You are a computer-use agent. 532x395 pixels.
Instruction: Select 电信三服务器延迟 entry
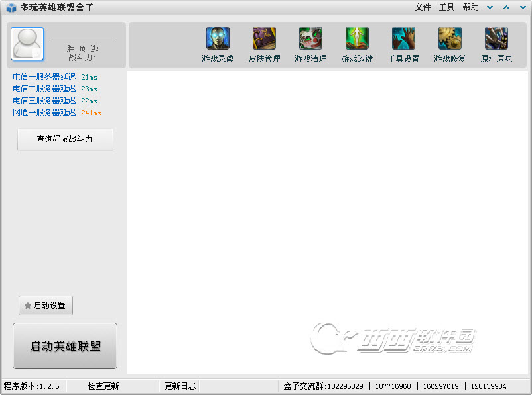55,101
